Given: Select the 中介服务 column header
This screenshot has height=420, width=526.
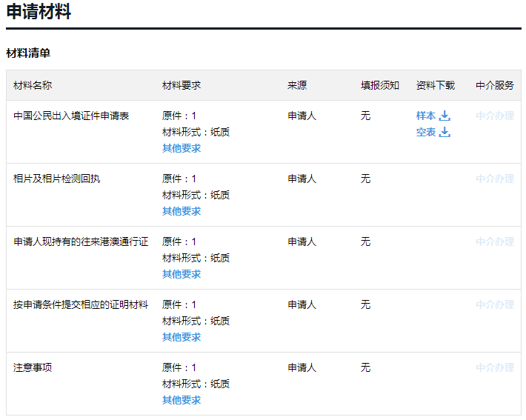Looking at the screenshot, I should [494, 86].
